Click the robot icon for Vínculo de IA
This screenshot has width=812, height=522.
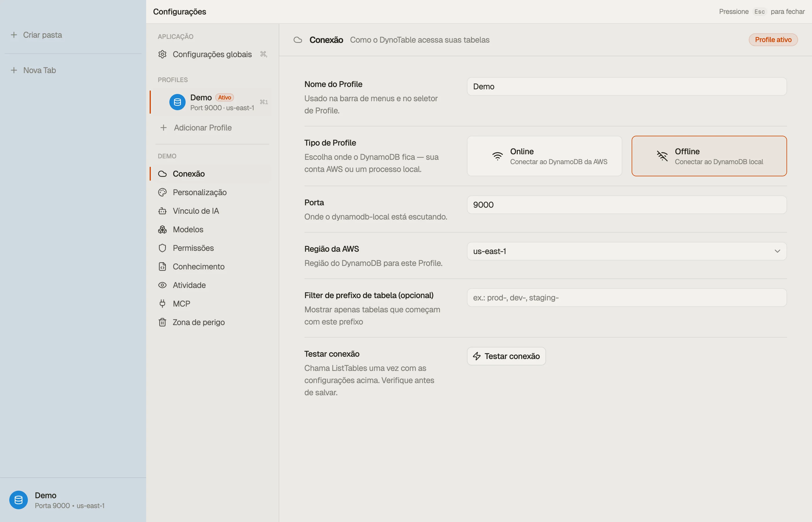pyautogui.click(x=162, y=211)
